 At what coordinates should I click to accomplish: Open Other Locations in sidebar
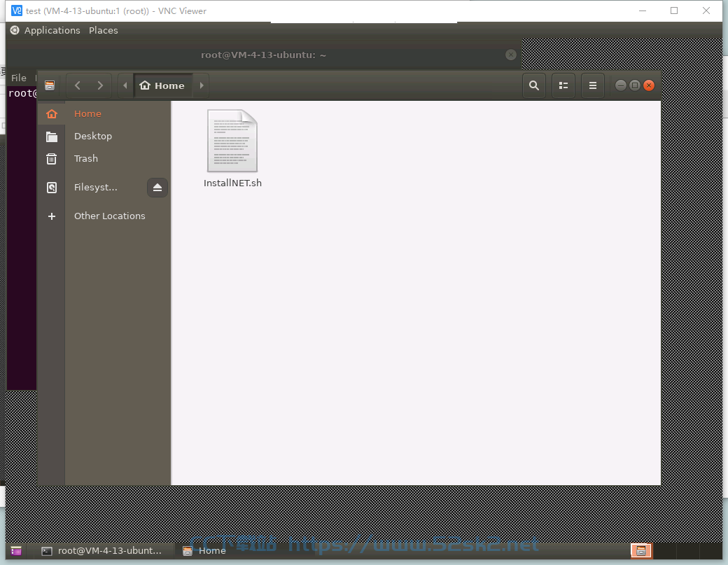[104, 216]
